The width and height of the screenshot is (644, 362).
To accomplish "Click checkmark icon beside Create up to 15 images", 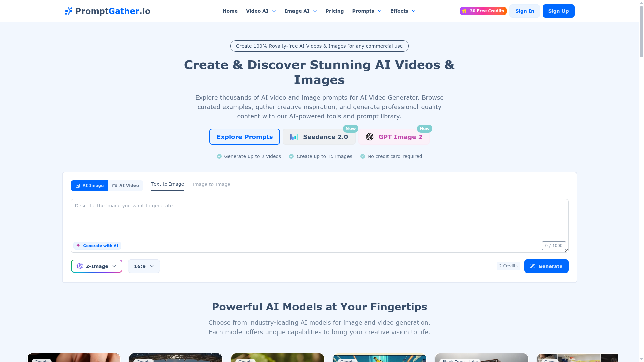I will pos(291,156).
